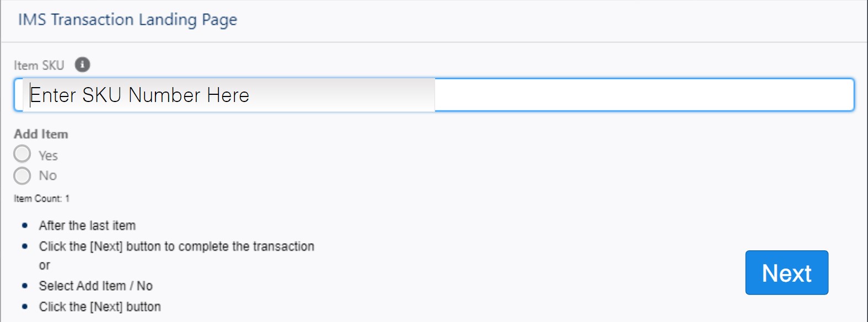Click the After the last item instruction

87,226
